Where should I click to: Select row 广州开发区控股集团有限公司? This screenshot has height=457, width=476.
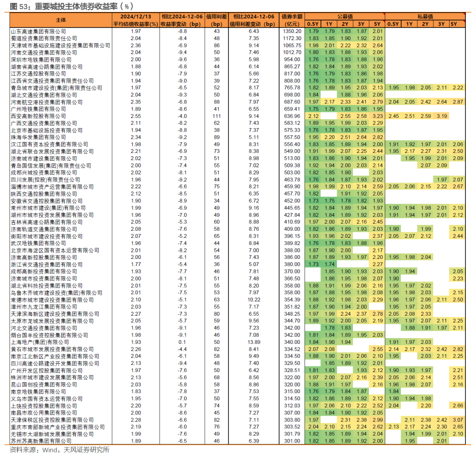coord(238,370)
